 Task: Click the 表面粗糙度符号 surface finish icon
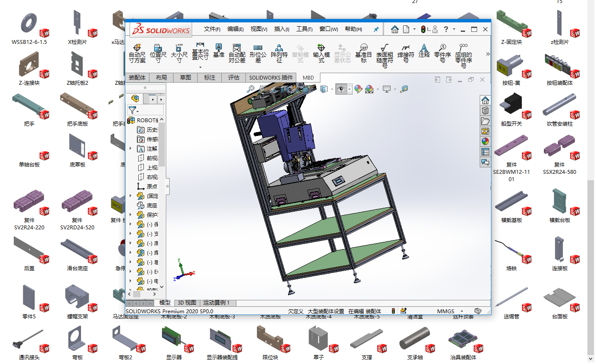click(x=385, y=53)
